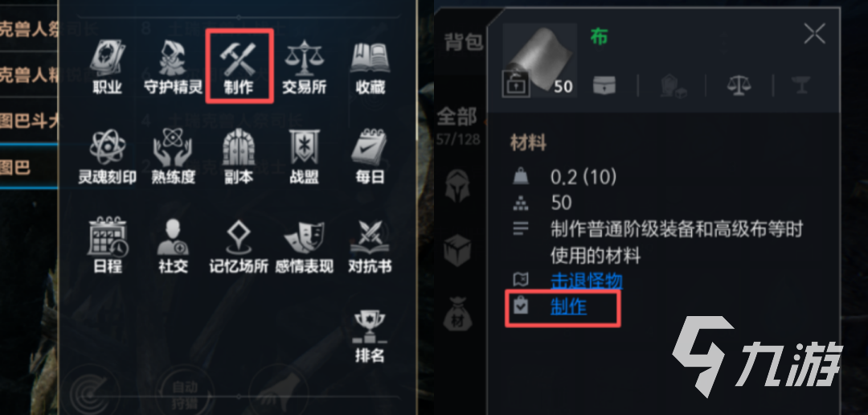This screenshot has height=415, width=868.
Task: Click the blue 制作 link in item details
Action: pyautogui.click(x=568, y=306)
